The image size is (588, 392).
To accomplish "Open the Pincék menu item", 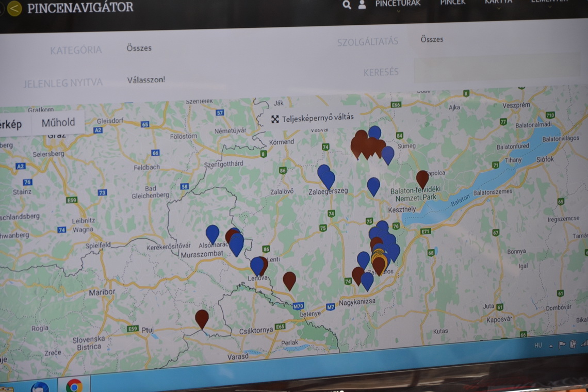I will 452,3.
